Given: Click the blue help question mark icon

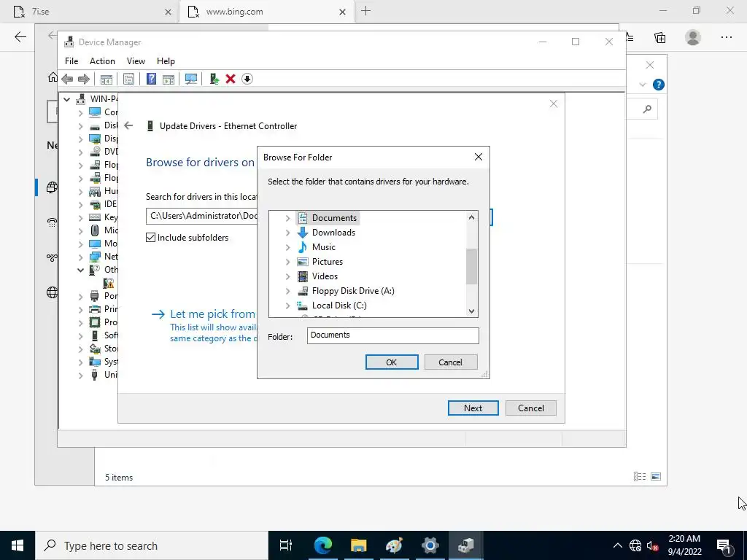Looking at the screenshot, I should tap(659, 85).
